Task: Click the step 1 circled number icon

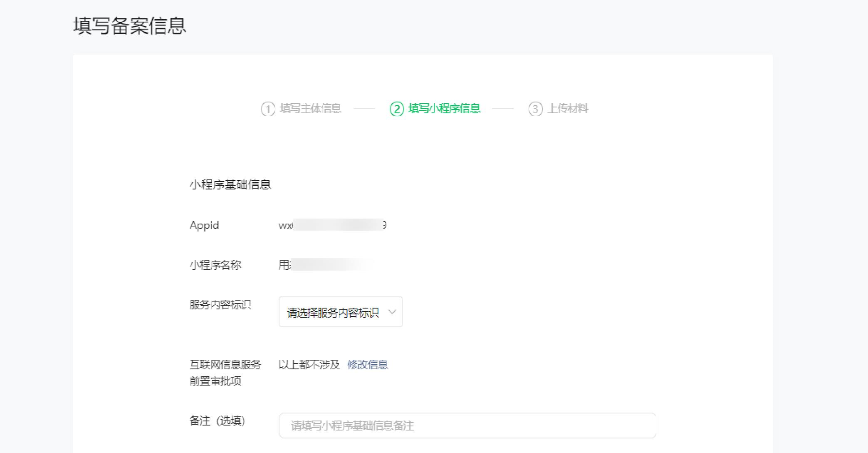Action: (x=268, y=109)
